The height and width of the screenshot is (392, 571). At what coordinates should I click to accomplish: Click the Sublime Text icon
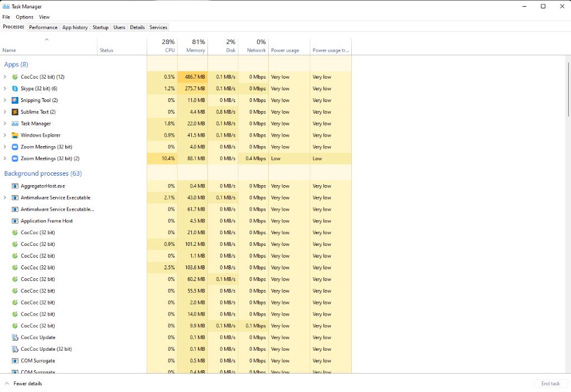(x=15, y=112)
